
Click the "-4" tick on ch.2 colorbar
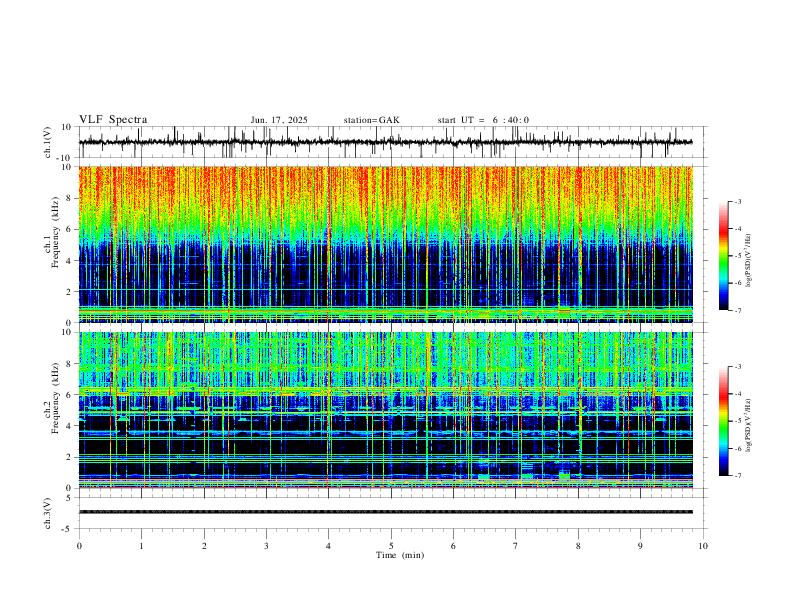738,394
